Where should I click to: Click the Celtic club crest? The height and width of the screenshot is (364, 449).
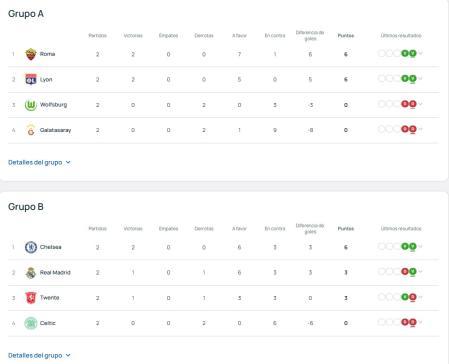click(31, 323)
